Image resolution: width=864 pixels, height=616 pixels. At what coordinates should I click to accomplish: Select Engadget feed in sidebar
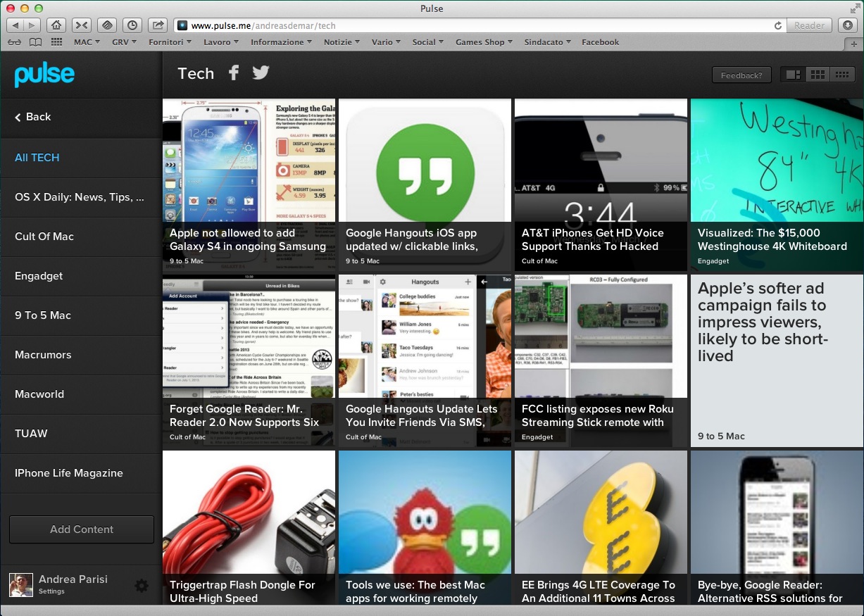coord(81,276)
